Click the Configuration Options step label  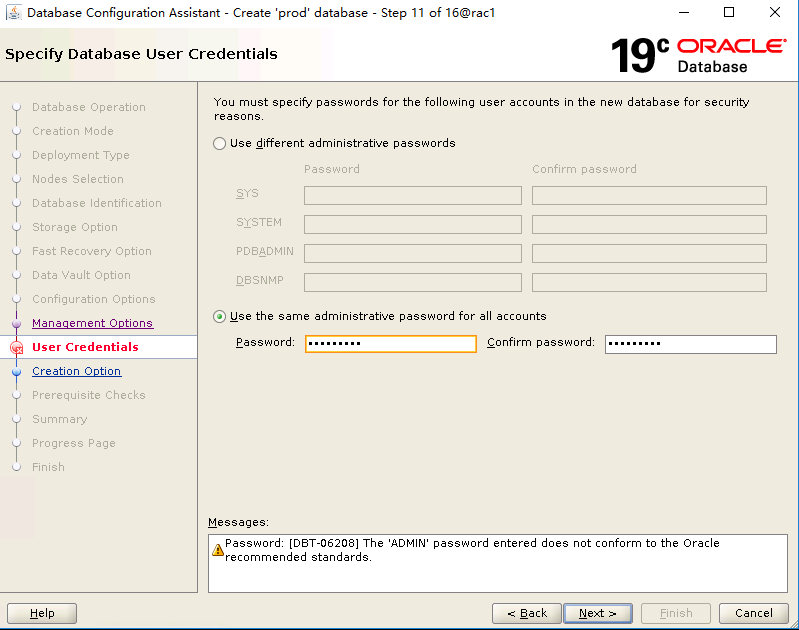[x=94, y=299]
